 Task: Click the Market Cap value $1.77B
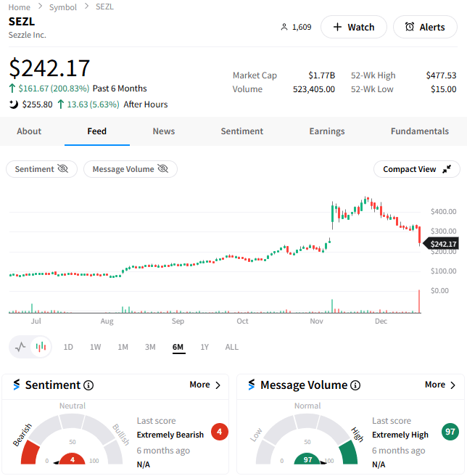pyautogui.click(x=321, y=75)
